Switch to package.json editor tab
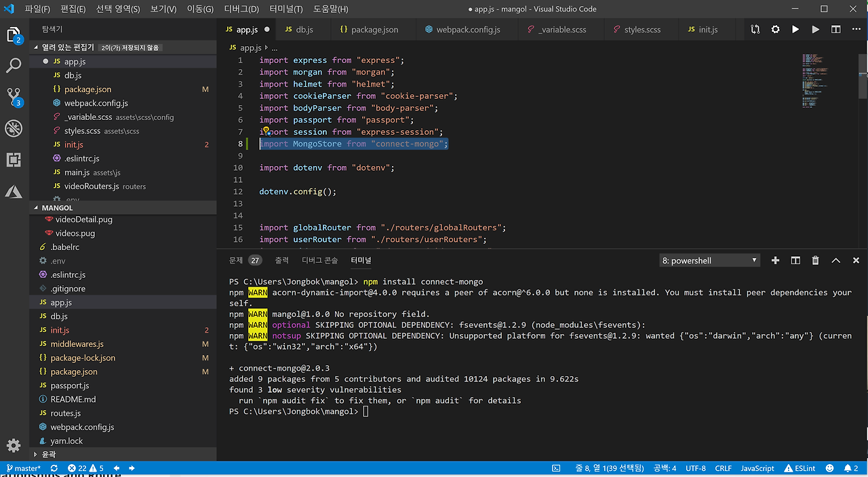Viewport: 868px width, 477px height. (x=374, y=30)
